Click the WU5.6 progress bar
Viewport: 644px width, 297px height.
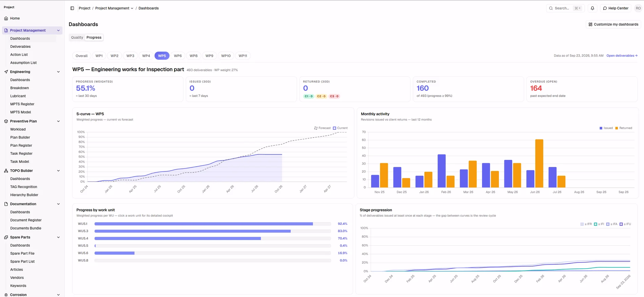[x=213, y=253]
